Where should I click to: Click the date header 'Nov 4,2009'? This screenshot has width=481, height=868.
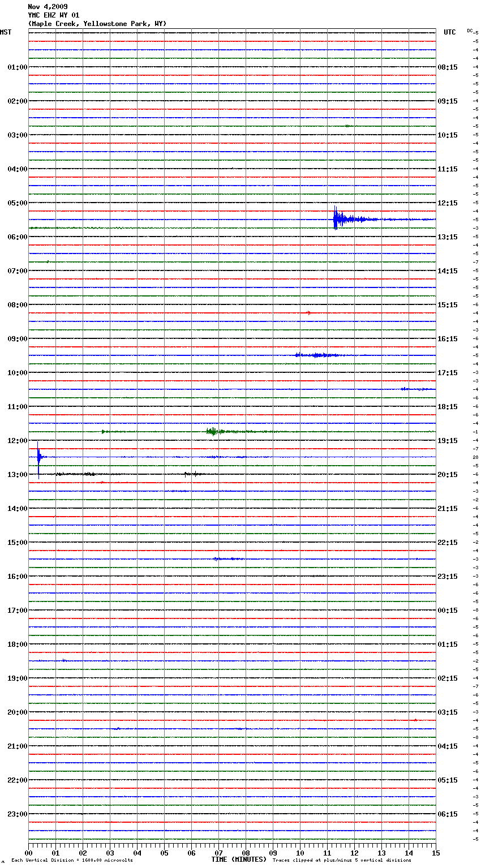point(48,7)
